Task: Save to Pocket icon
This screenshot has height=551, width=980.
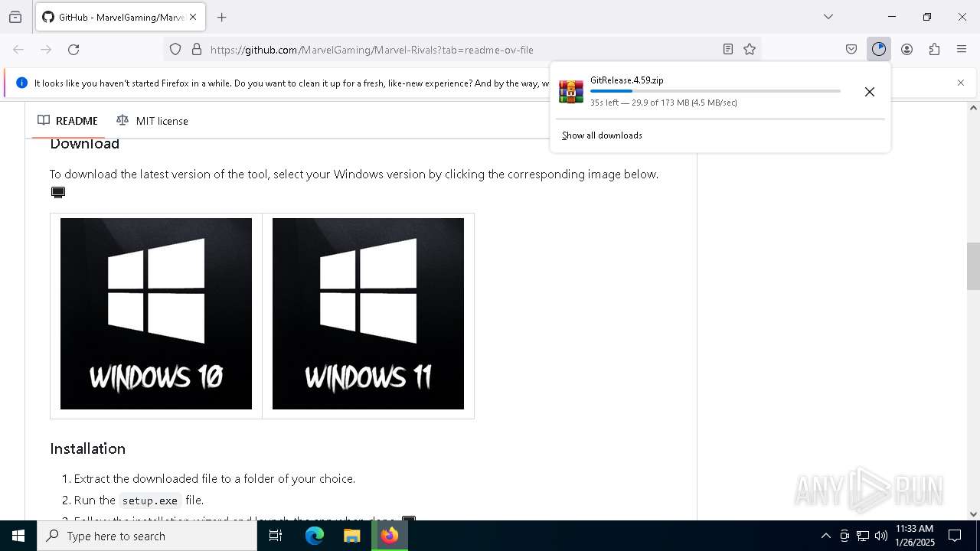Action: (x=851, y=49)
